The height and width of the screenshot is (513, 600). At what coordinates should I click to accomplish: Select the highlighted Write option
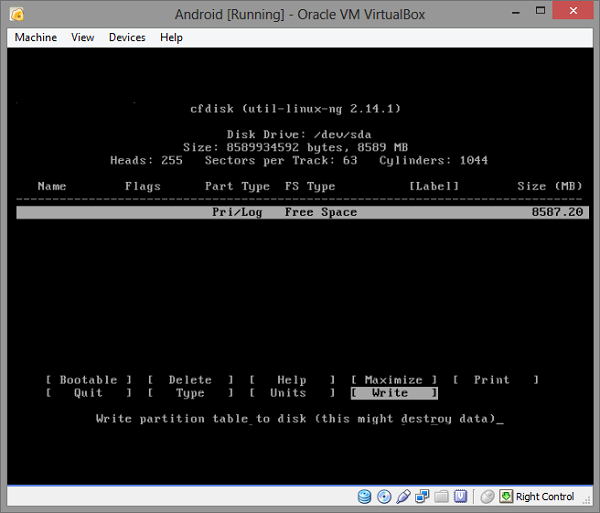pyautogui.click(x=394, y=393)
